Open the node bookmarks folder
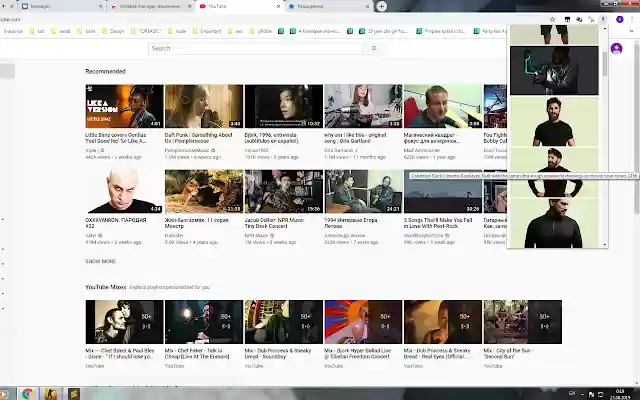 177,31
